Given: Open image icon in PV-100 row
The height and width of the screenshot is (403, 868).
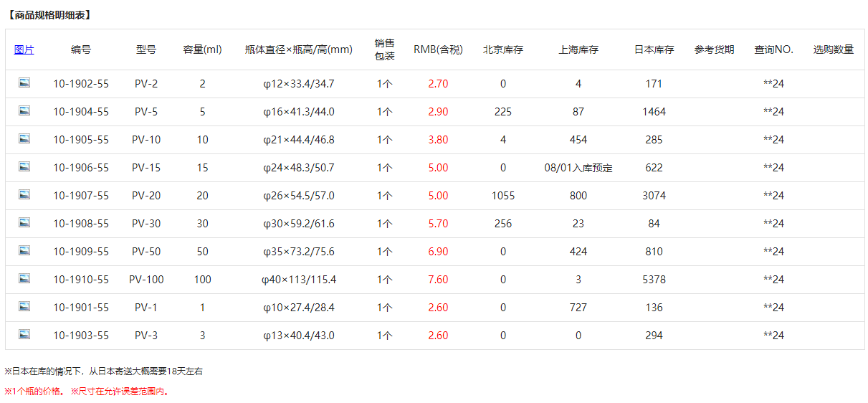Looking at the screenshot, I should (24, 279).
